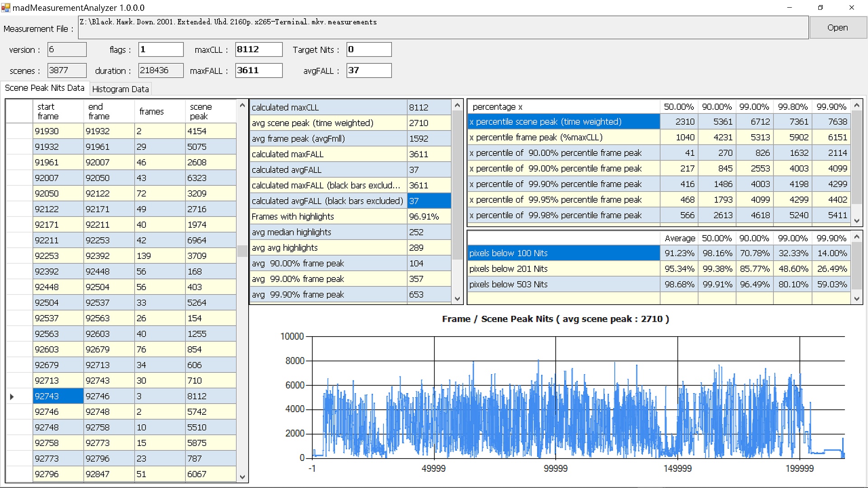
Task: Select end frame cell 92847
Action: pos(109,474)
